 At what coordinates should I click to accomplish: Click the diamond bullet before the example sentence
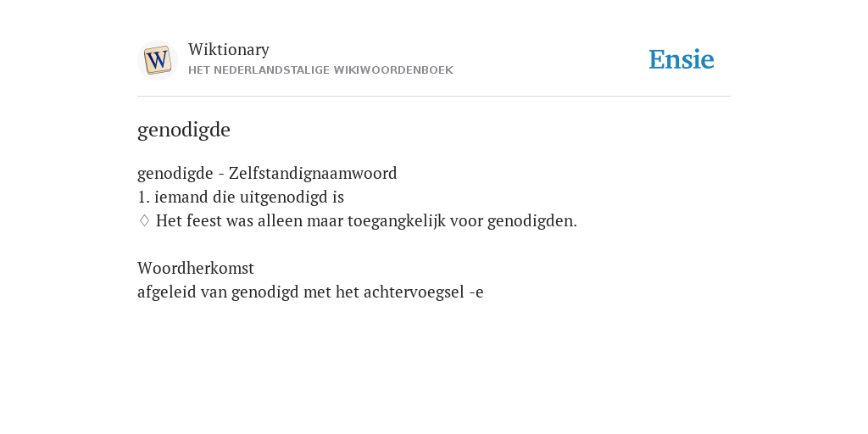tap(144, 221)
